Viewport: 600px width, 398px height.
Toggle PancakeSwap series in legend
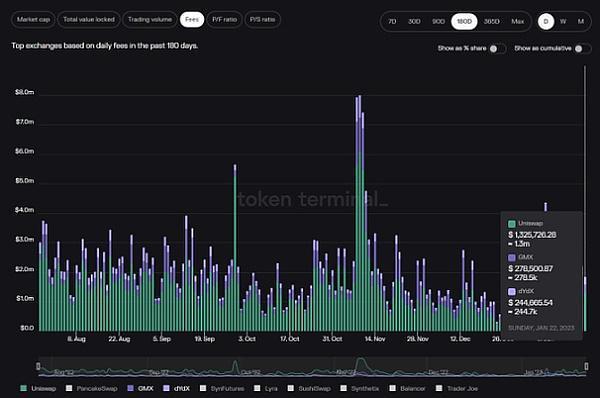click(x=91, y=388)
